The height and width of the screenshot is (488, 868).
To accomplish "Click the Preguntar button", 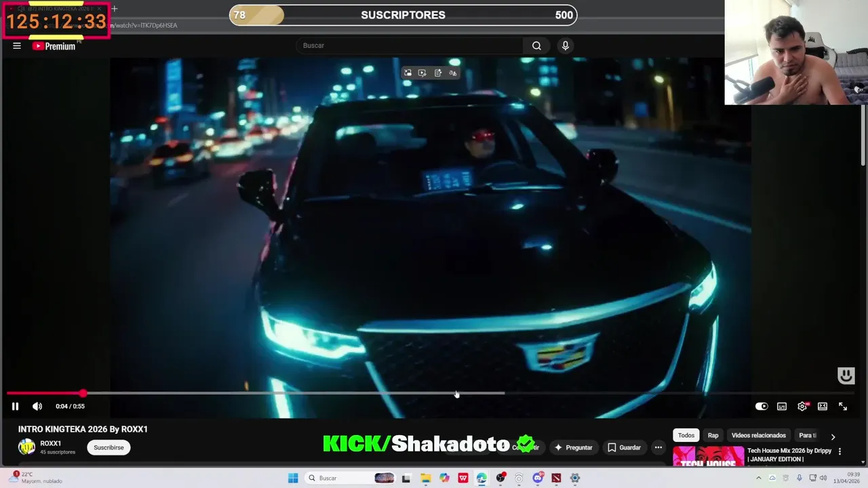I will tap(573, 447).
